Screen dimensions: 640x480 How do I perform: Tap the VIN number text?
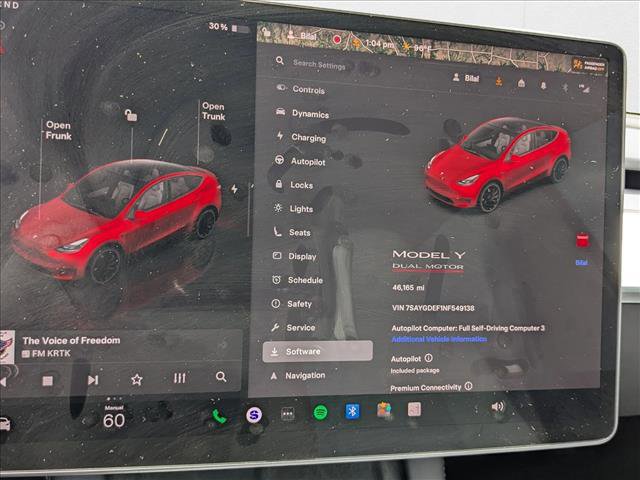click(x=433, y=308)
